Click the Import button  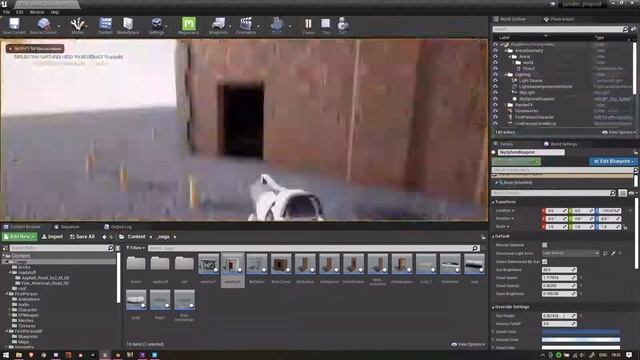[52, 237]
